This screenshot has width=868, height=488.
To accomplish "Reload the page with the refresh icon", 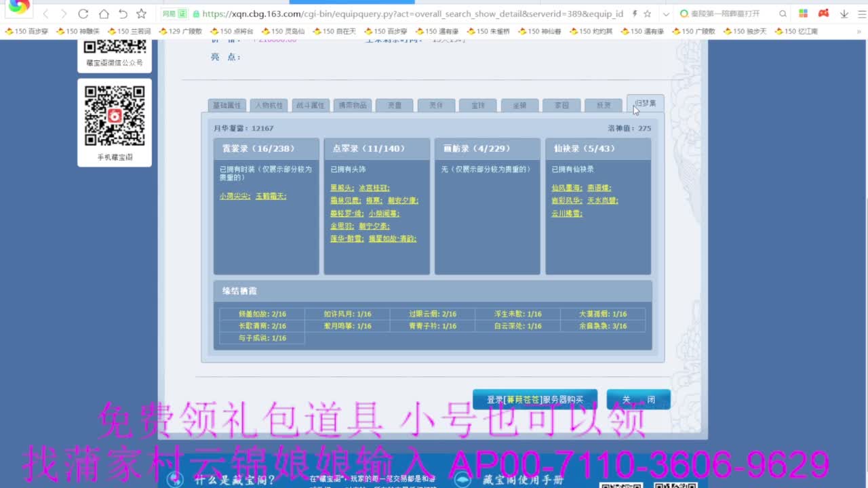I will click(83, 13).
